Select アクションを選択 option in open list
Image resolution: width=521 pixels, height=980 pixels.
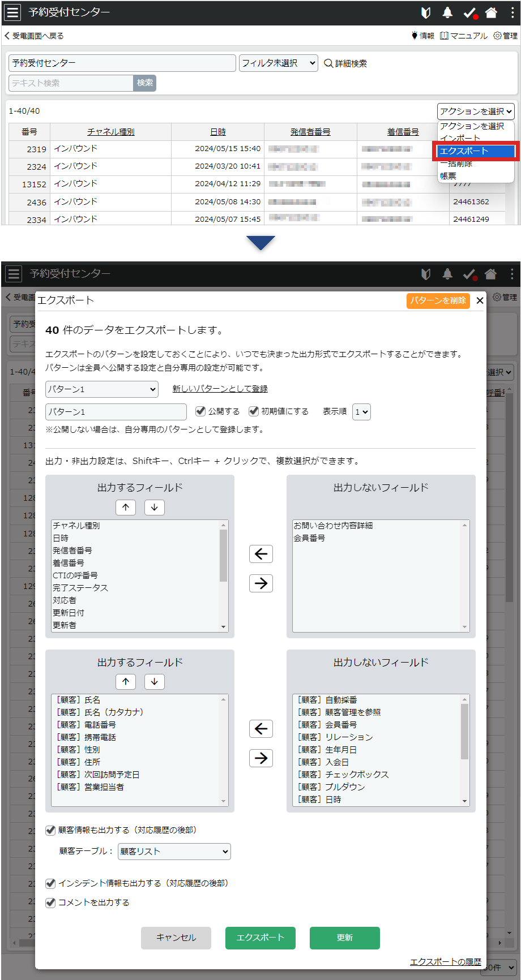(476, 126)
